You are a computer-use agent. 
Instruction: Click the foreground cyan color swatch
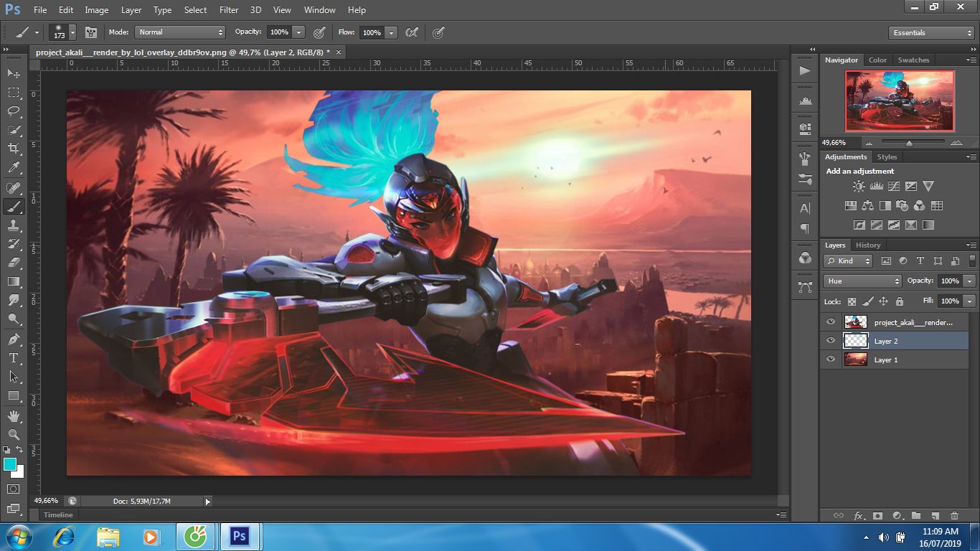[9, 464]
